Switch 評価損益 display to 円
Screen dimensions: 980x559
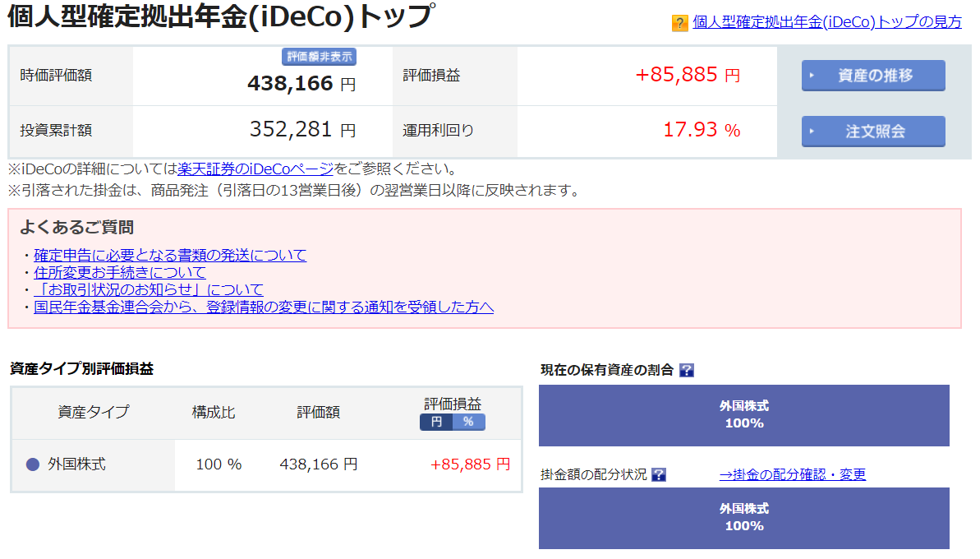coord(436,422)
